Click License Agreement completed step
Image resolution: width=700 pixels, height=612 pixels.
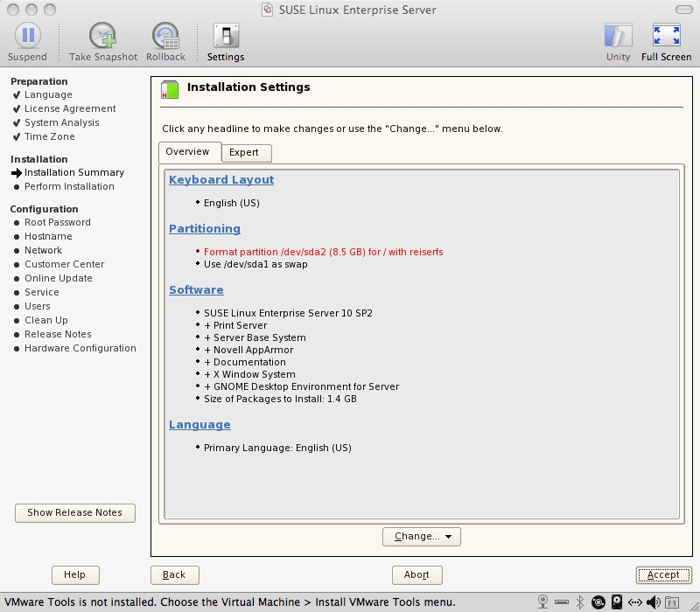tap(70, 108)
